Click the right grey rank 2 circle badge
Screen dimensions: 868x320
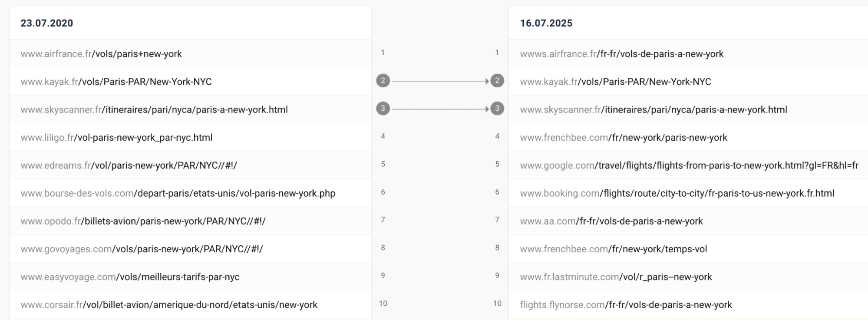click(497, 81)
